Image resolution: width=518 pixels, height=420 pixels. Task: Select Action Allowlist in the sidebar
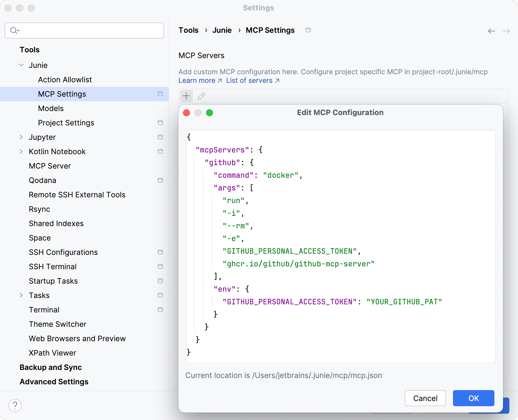[x=65, y=80]
